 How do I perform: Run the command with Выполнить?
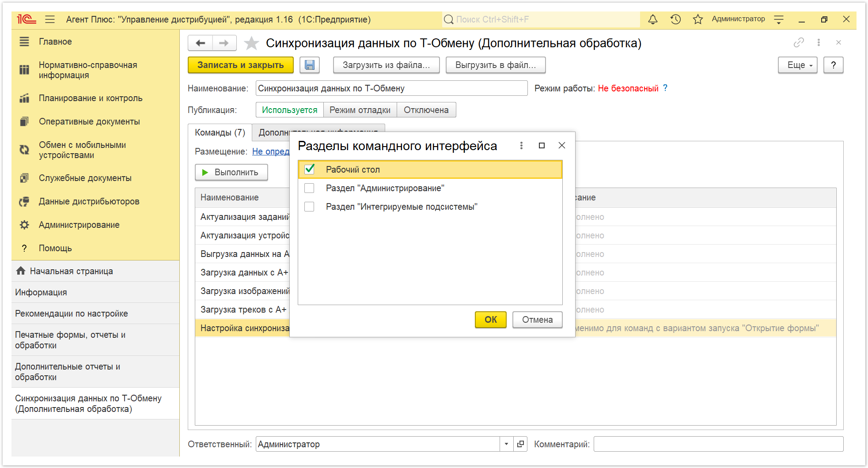click(231, 172)
